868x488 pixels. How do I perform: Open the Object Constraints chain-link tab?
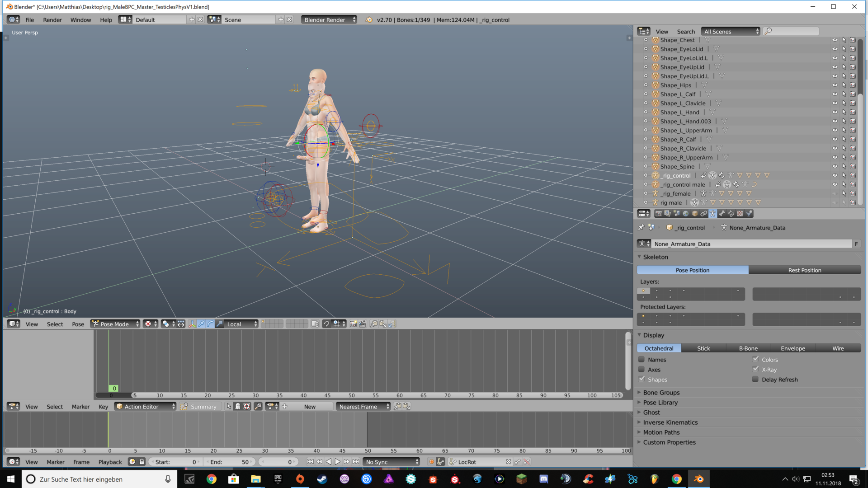[703, 214]
